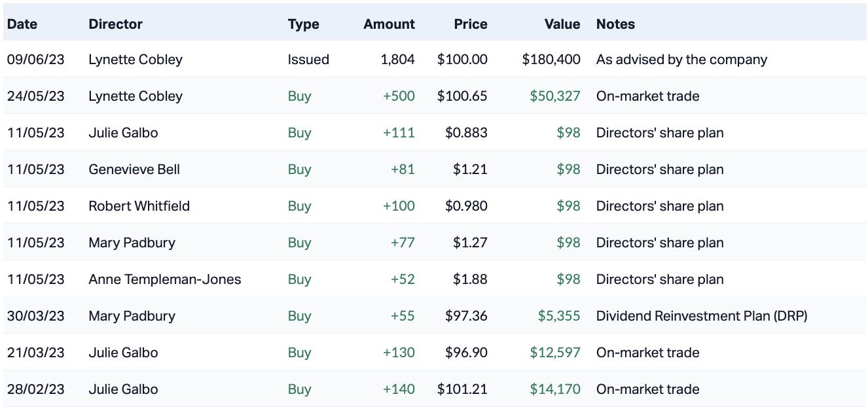Click the Dividend Reinvestment Plan (DRP) note
The width and height of the screenshot is (868, 407).
[x=701, y=316]
